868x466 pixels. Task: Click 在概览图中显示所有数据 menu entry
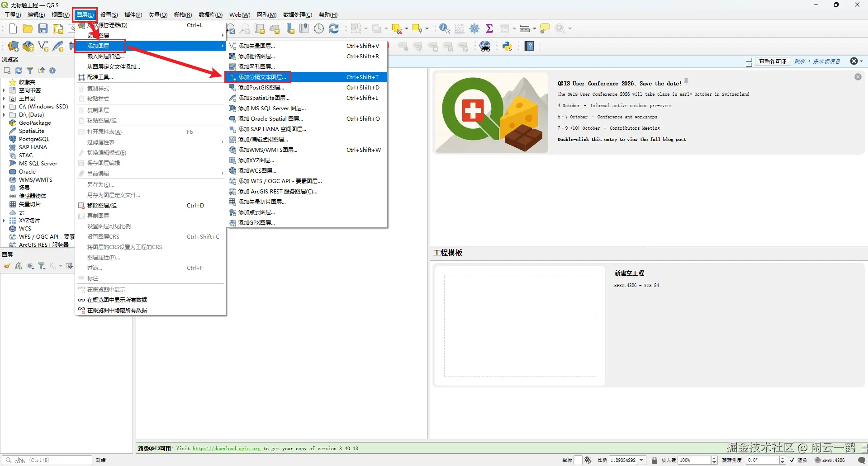tap(151, 300)
